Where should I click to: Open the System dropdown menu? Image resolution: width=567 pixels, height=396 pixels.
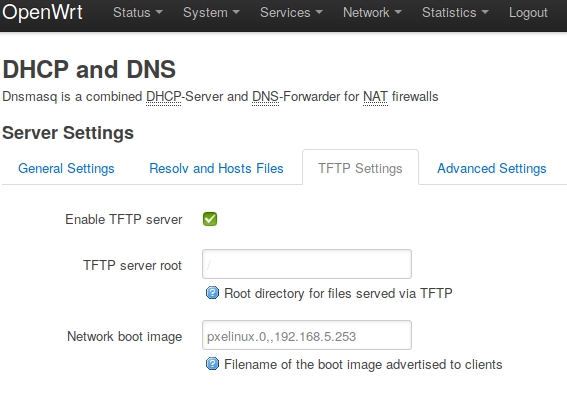click(211, 13)
